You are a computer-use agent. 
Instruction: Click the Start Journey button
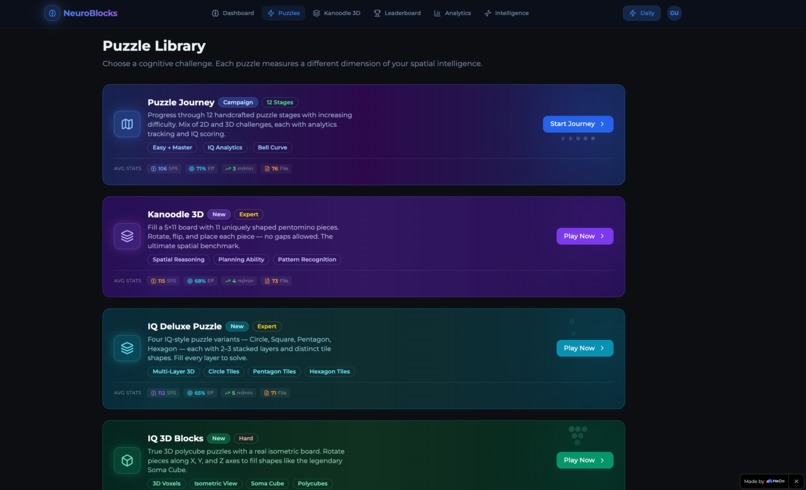tap(578, 124)
